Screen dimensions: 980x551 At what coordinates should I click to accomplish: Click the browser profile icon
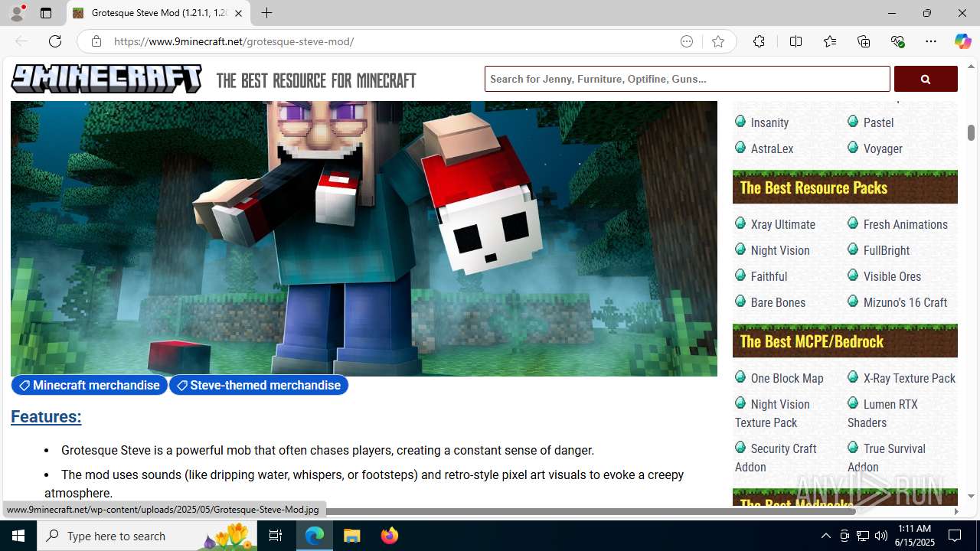pyautogui.click(x=17, y=13)
